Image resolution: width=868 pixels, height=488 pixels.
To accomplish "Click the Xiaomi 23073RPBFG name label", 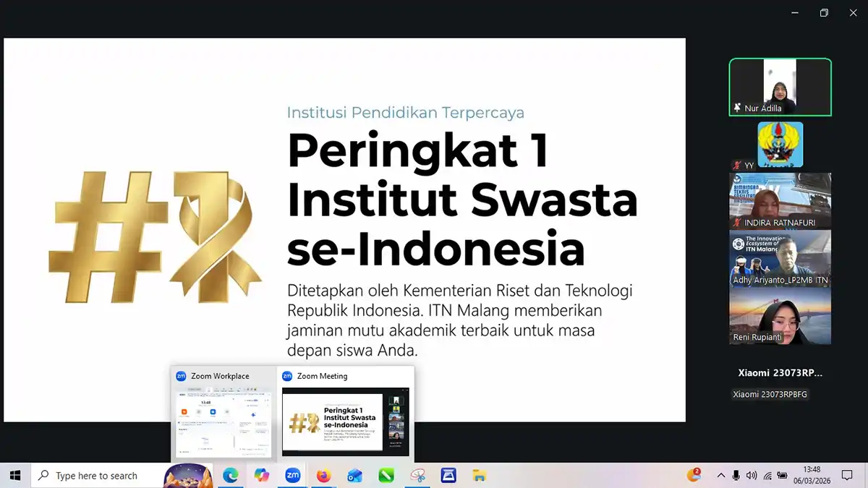I will pyautogui.click(x=770, y=394).
